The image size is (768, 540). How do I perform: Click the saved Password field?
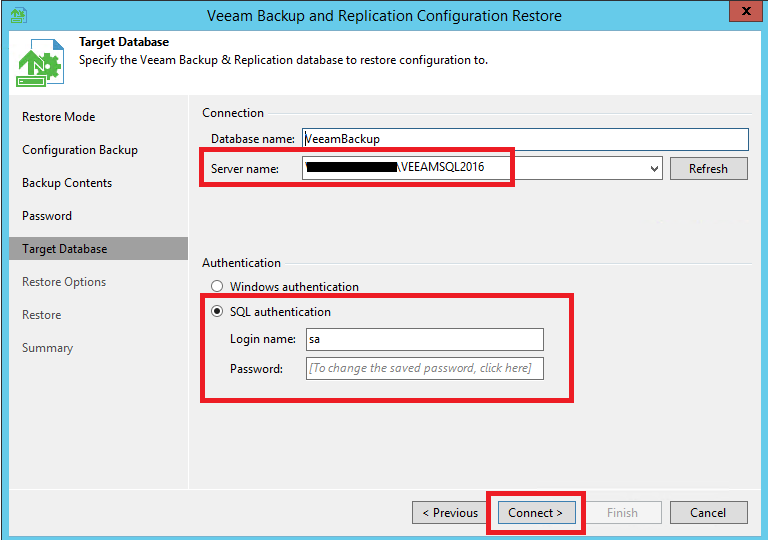coord(425,368)
